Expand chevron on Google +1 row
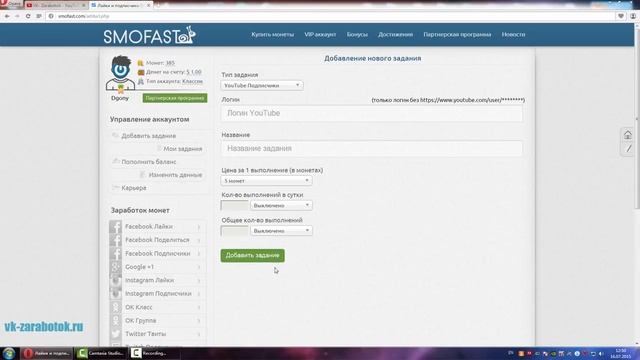640x360 pixels. click(x=199, y=267)
